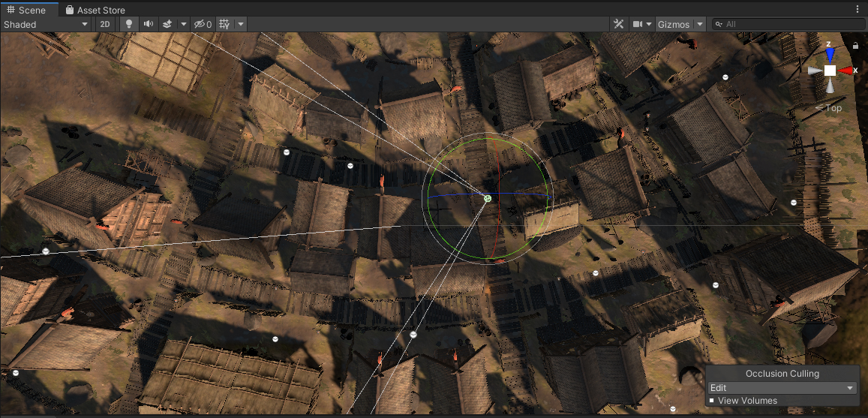The width and height of the screenshot is (868, 418).
Task: Toggle scene lighting with the lightbulb icon
Action: (x=128, y=24)
